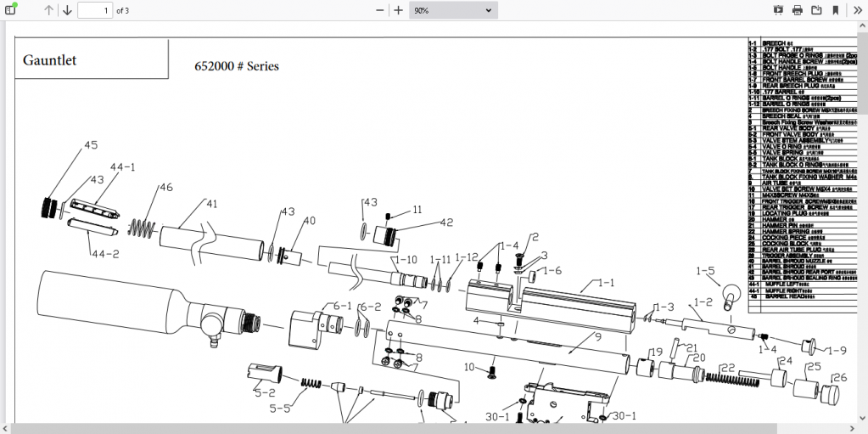Click "AIR TUBE" parts list row
This screenshot has width=868, height=434.
(x=803, y=183)
